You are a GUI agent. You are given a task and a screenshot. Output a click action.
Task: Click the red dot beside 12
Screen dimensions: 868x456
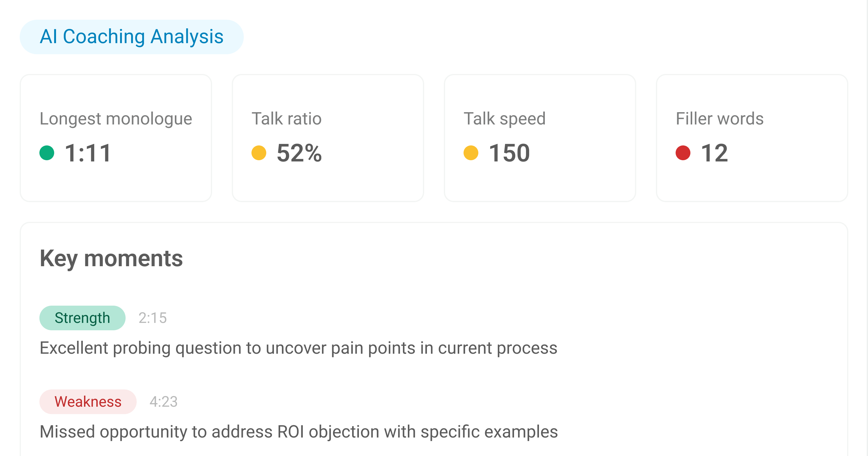tap(683, 153)
